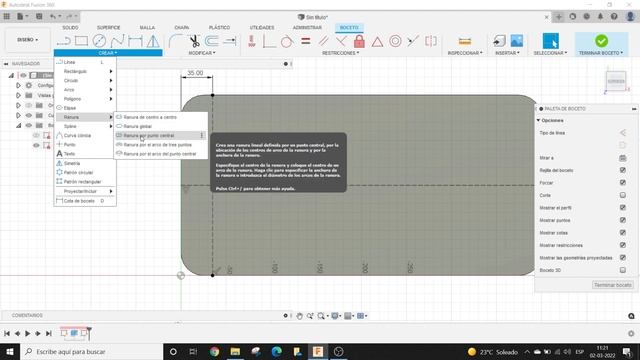Image resolution: width=640 pixels, height=360 pixels.
Task: Select the Offset tool icon
Action: tap(212, 41)
